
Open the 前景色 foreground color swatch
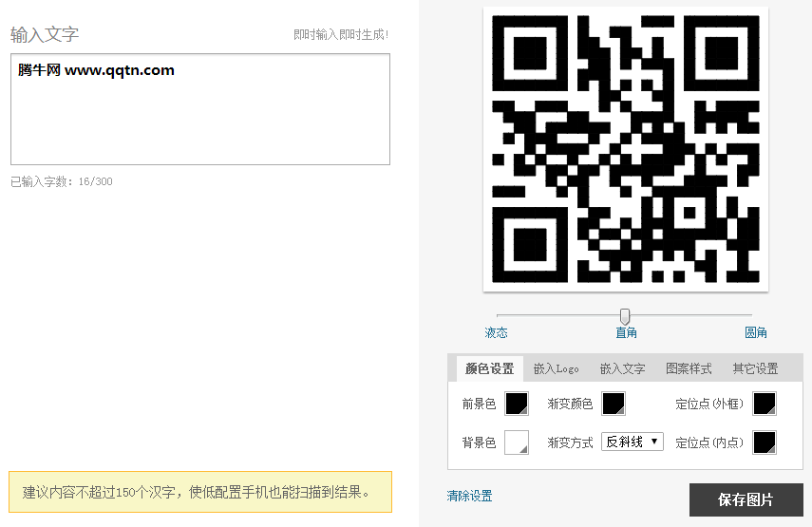coord(517,404)
